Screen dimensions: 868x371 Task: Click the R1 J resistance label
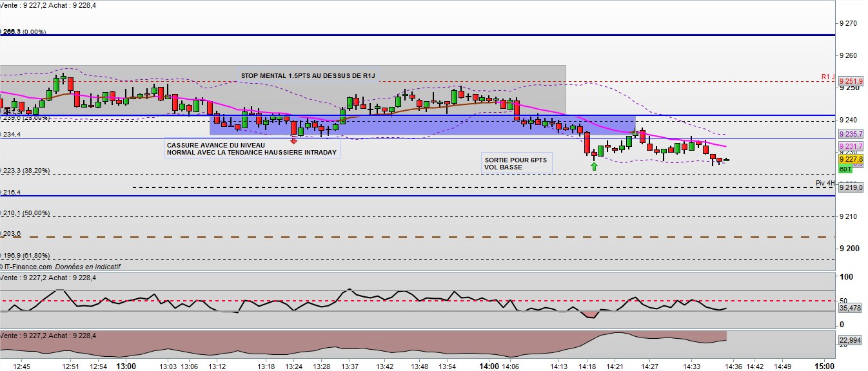pos(828,77)
